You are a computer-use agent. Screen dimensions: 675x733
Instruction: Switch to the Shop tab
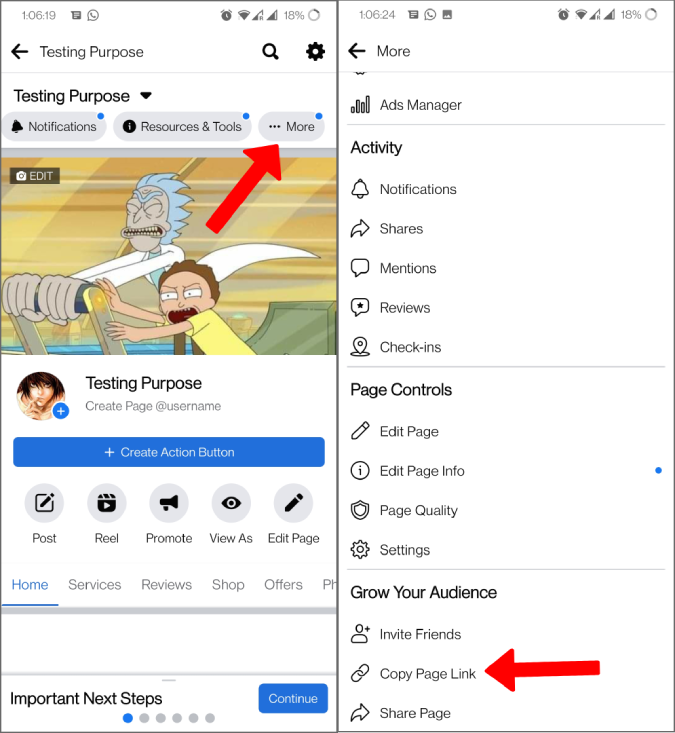pyautogui.click(x=228, y=585)
